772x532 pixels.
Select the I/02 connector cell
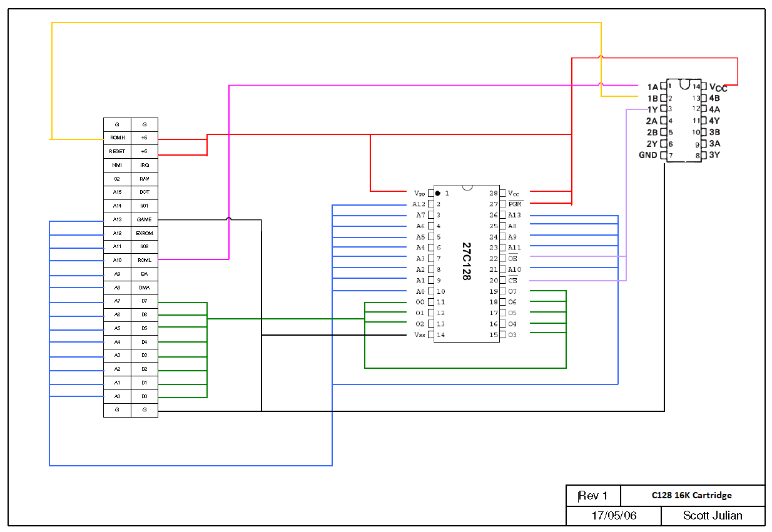145,247
